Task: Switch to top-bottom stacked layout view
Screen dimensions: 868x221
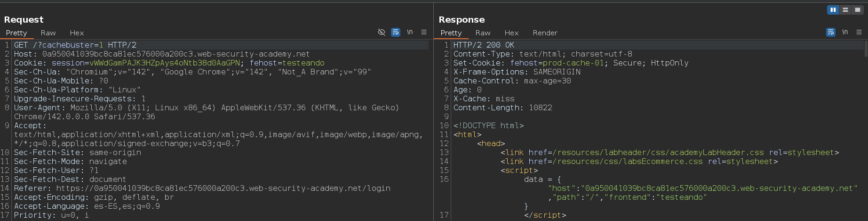Action: click(x=845, y=10)
